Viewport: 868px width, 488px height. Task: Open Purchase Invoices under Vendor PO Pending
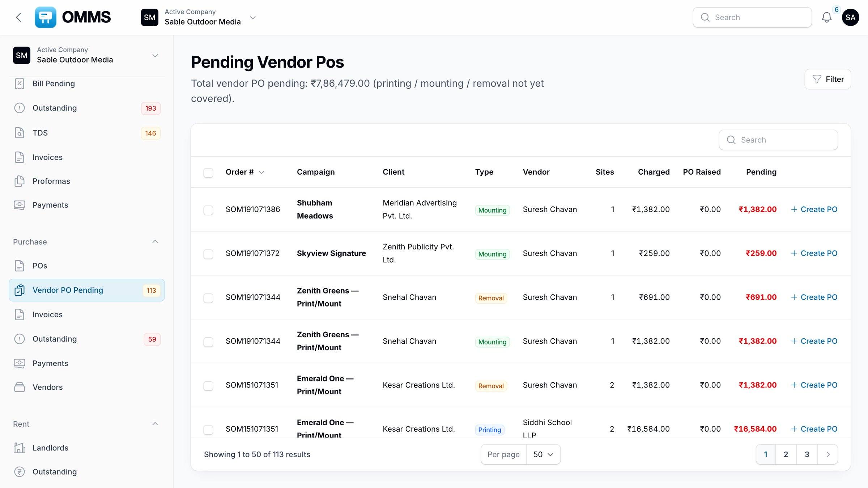(87, 314)
